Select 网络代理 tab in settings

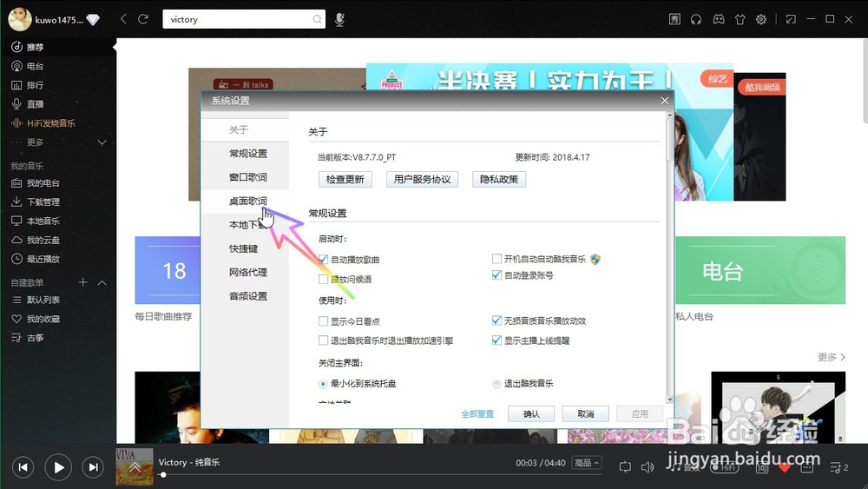tap(245, 273)
